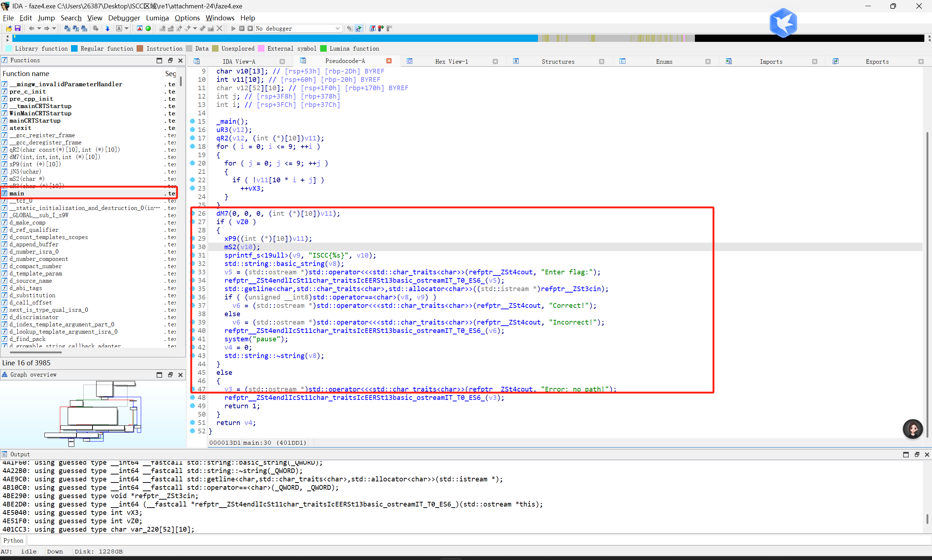
Task: Expand the jump forward history dropdown arrow
Action: coord(54,28)
